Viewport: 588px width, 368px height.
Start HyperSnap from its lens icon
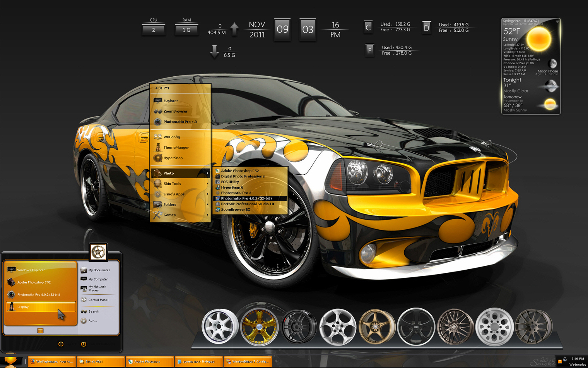coord(158,158)
